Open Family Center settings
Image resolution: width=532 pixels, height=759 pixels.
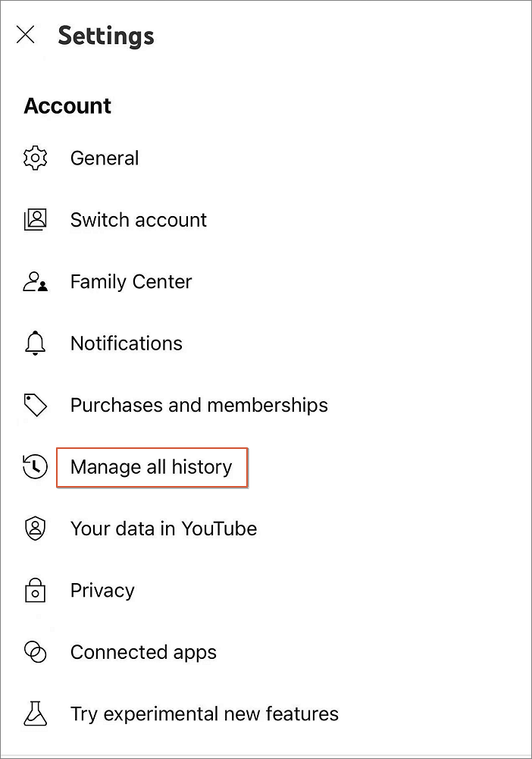(x=130, y=281)
